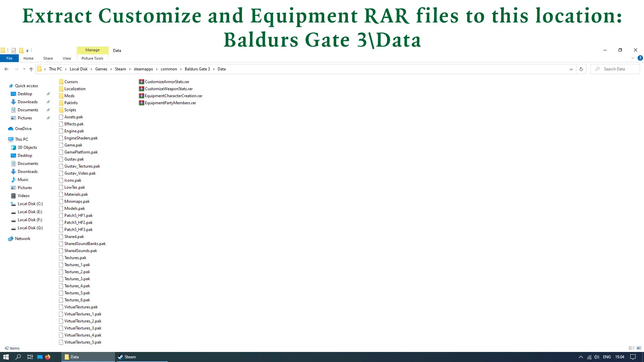The width and height of the screenshot is (644, 362).
Task: Open the Windows Start menu
Action: pyautogui.click(x=6, y=357)
